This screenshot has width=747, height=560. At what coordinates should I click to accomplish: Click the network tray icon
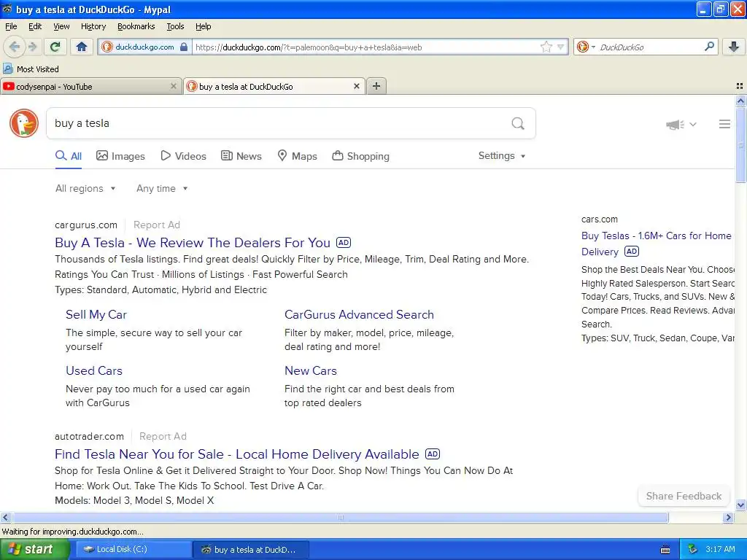[693, 549]
